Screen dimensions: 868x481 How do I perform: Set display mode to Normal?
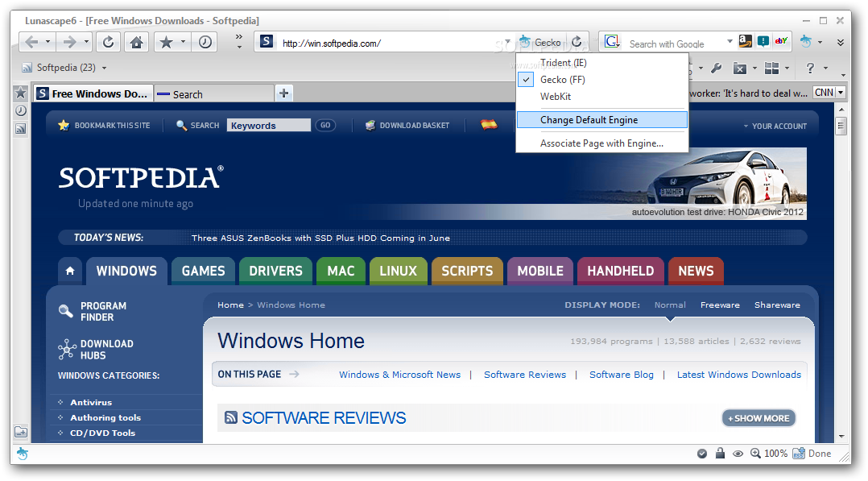(670, 305)
